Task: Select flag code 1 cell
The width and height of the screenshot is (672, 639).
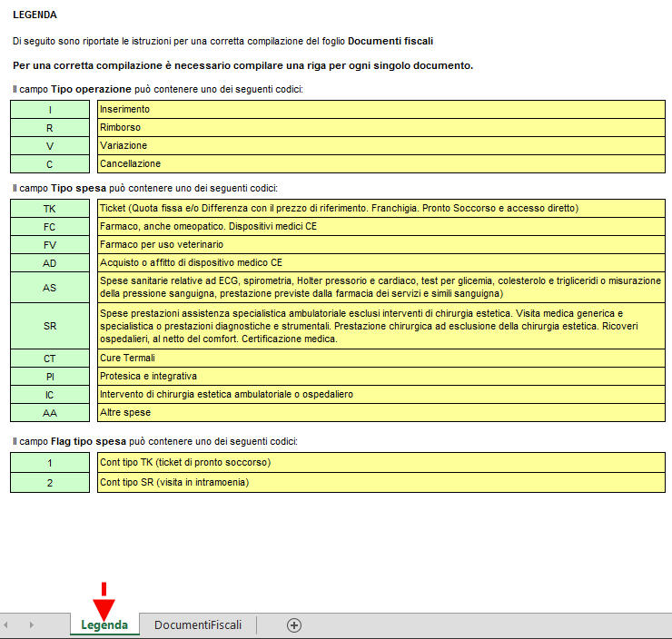Action: tap(50, 463)
